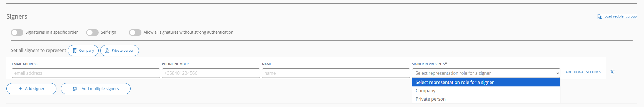
Task: Open the Additional Settings link
Action: click(583, 72)
